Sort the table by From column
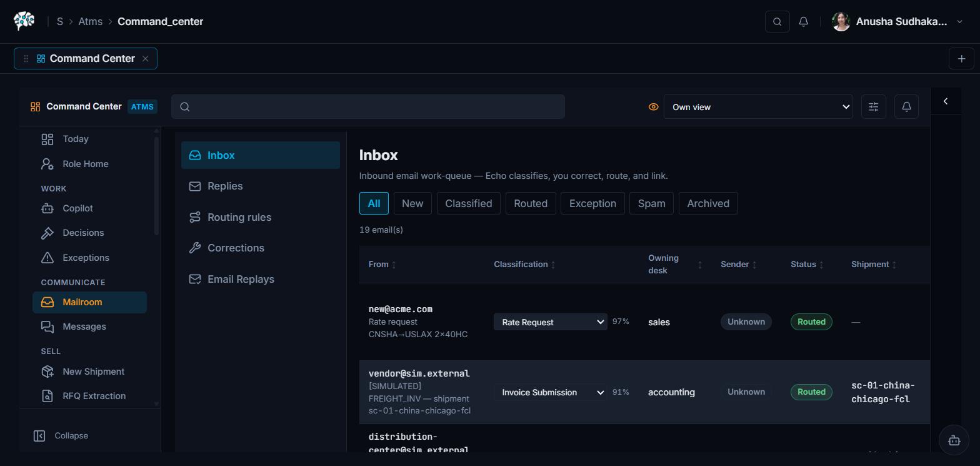 382,265
